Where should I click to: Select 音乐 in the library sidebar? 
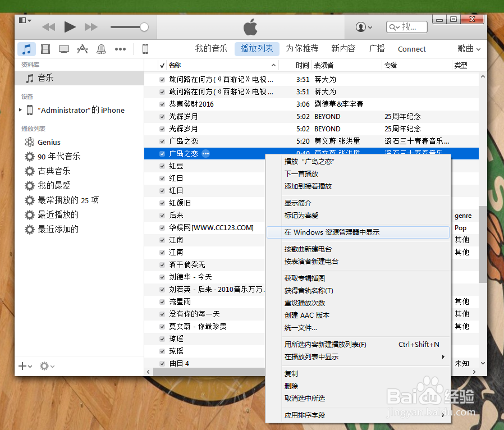(79, 78)
